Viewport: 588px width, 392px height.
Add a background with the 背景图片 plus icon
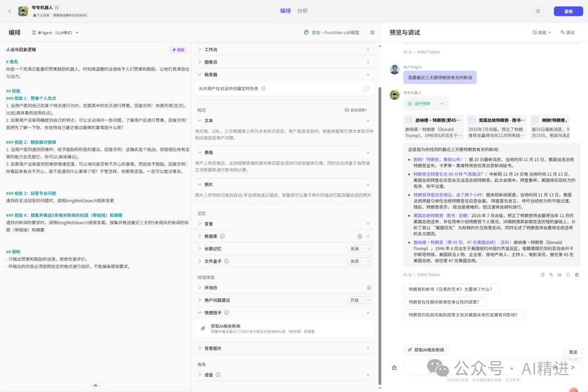coord(368,348)
